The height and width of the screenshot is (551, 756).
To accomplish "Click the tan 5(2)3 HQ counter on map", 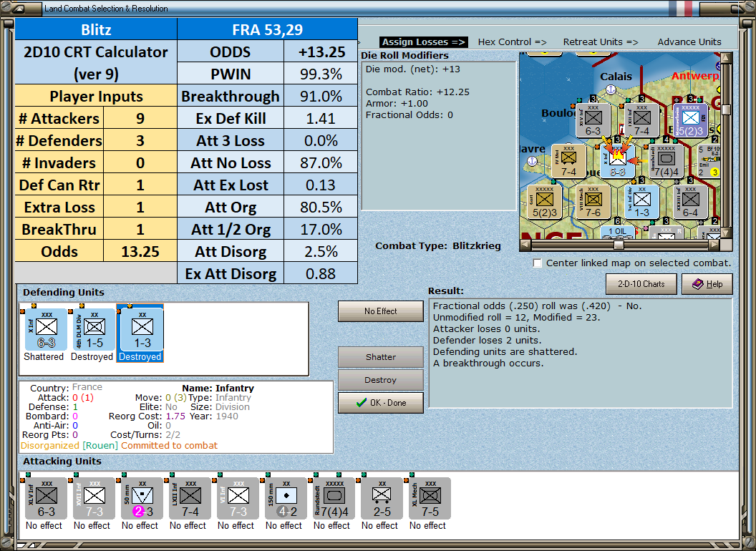I will click(x=544, y=202).
